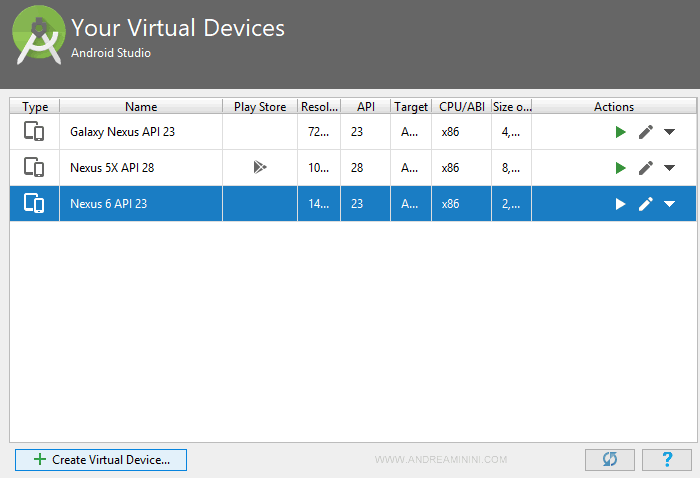
Task: Click resolution 10... in Nexus 5X row
Action: tap(318, 168)
